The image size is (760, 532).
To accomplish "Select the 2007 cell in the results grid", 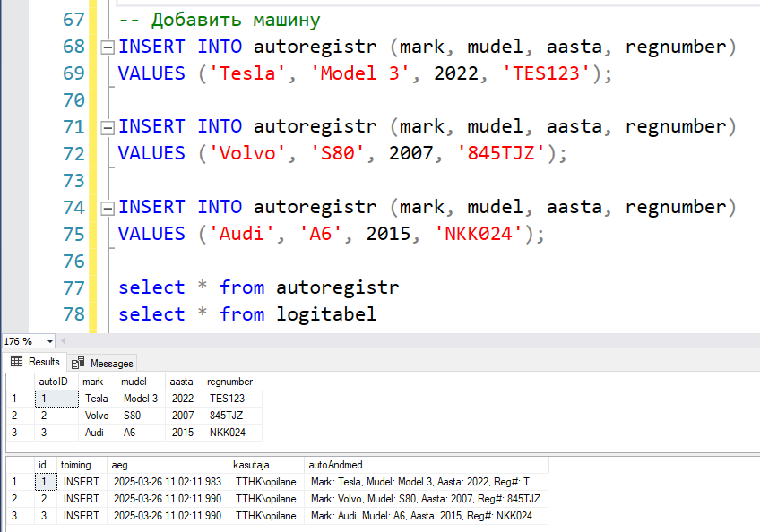I will [185, 416].
